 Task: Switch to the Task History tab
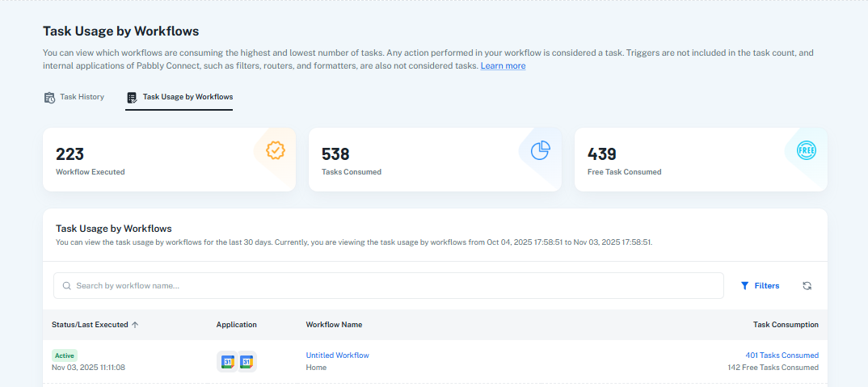tap(74, 97)
